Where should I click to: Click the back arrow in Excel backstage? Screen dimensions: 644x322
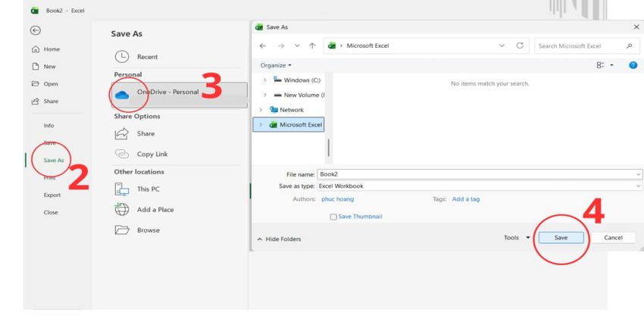pos(36,30)
